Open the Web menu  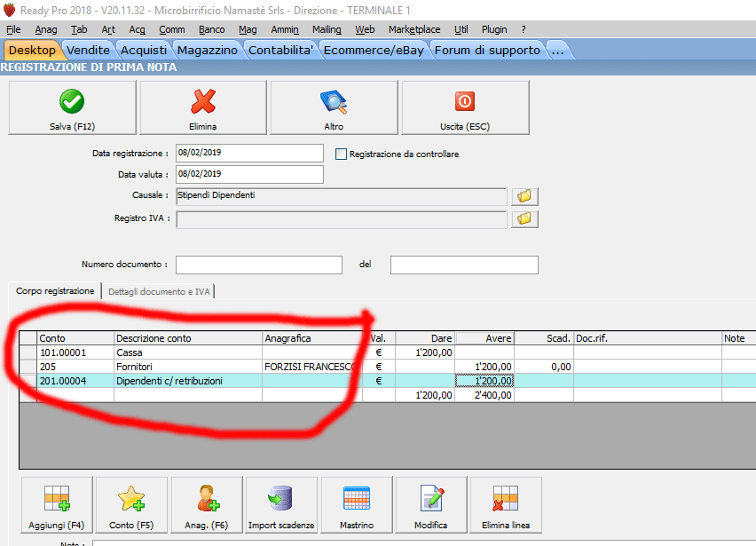(365, 29)
